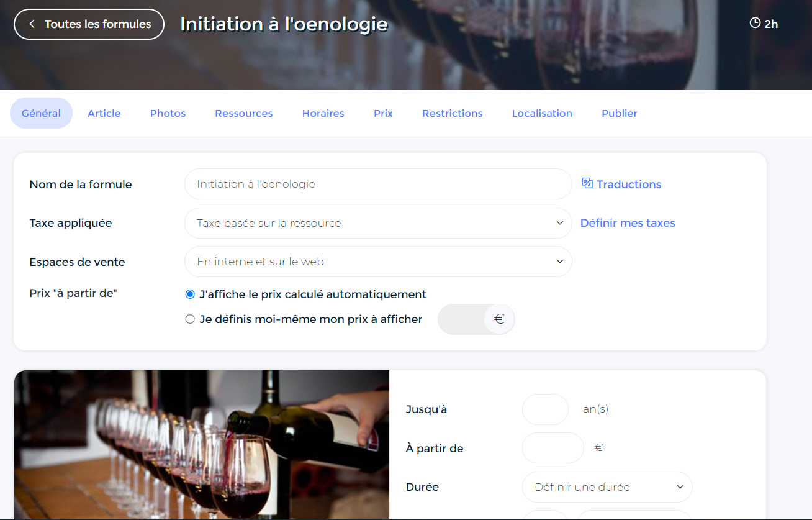Expand the Espaces de vente dropdown
This screenshot has width=812, height=520.
(x=378, y=262)
